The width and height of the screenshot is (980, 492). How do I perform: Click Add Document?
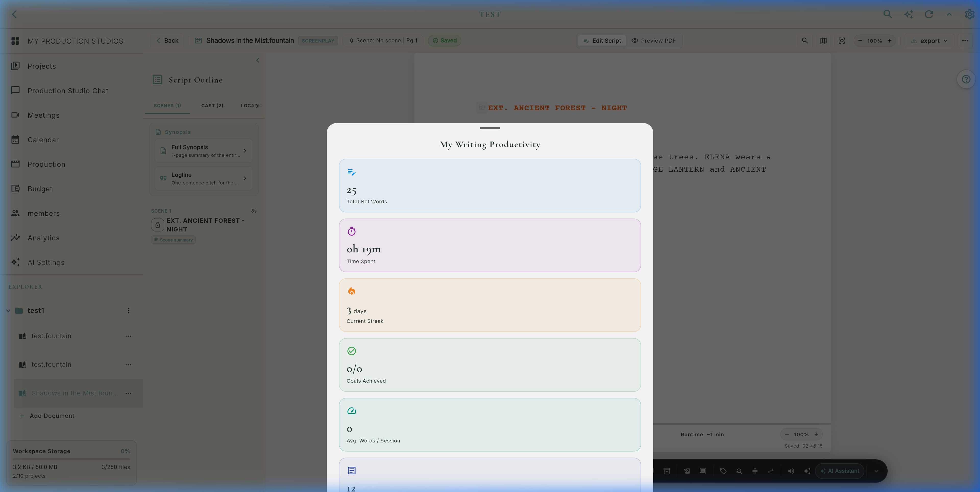click(x=47, y=416)
